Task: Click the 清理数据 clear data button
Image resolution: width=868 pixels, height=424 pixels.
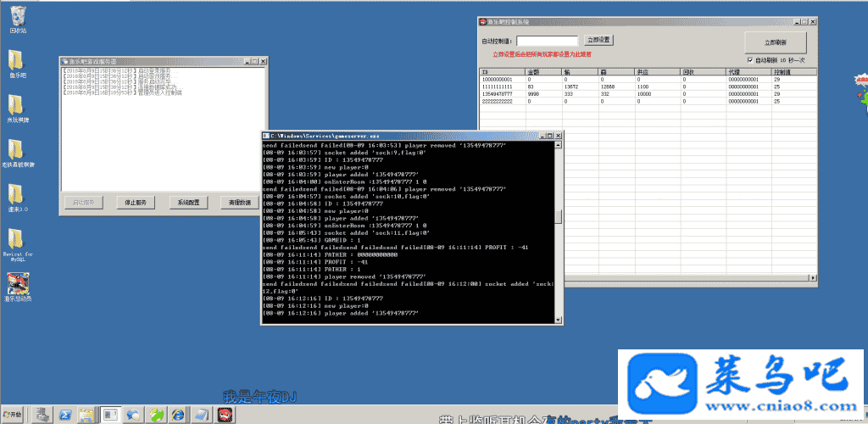Action: [x=240, y=203]
